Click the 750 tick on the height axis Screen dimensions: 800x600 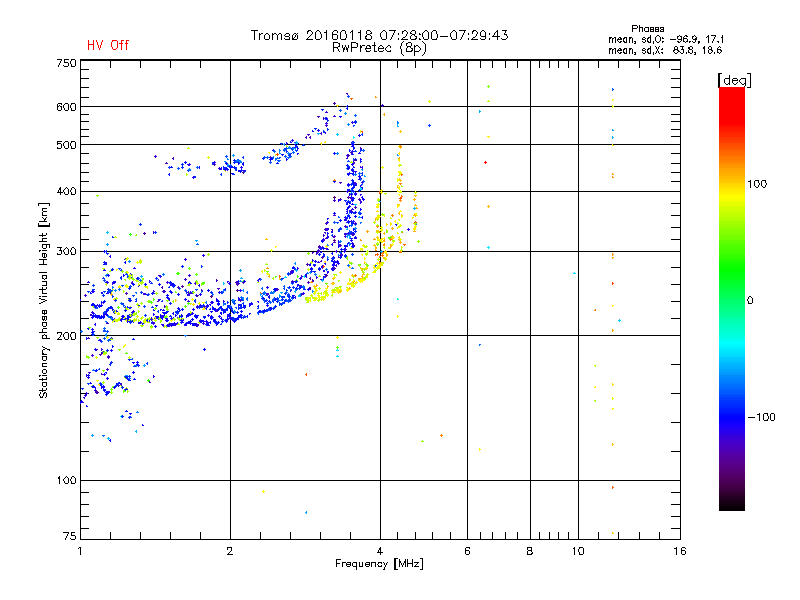(66, 63)
